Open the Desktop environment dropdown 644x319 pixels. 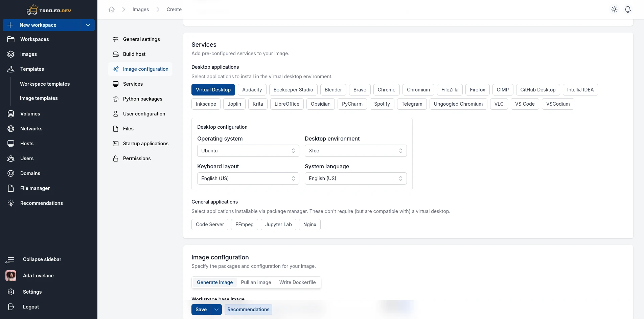point(356,151)
